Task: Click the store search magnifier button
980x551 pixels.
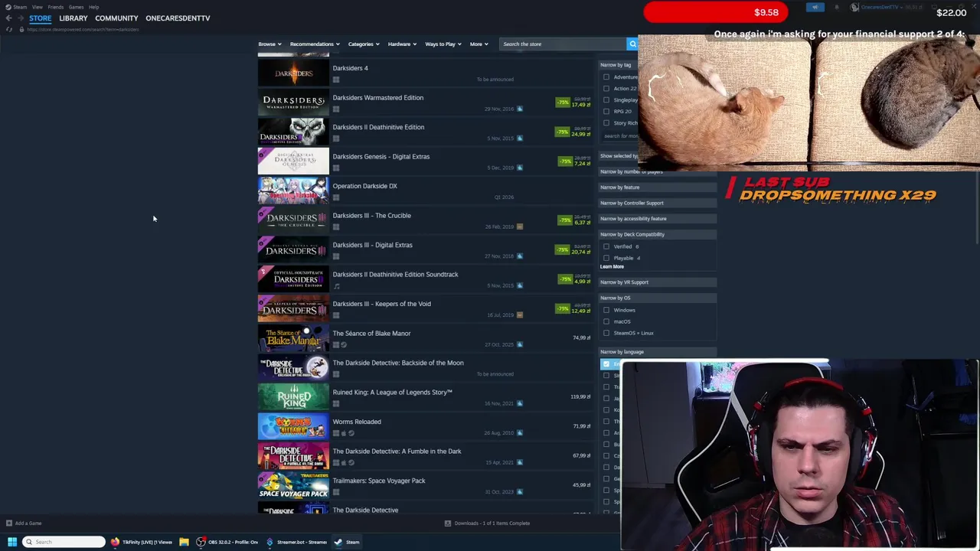Action: tap(632, 44)
